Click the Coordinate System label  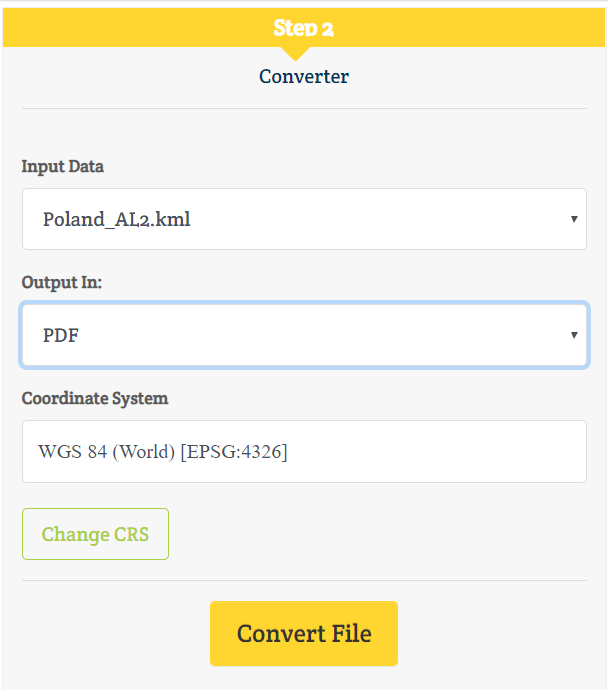tap(95, 398)
